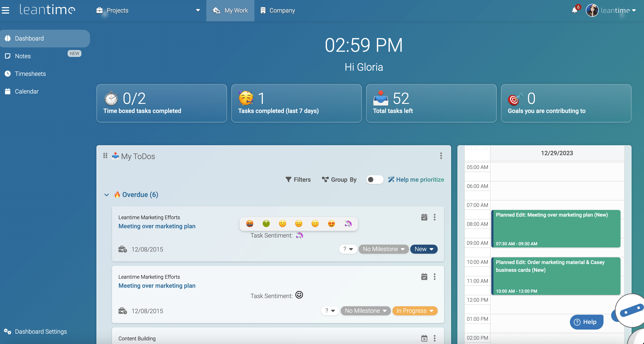This screenshot has width=644, height=344.
Task: Open the 07:30 AM Meeting over marketing plan event
Action: pos(556,229)
